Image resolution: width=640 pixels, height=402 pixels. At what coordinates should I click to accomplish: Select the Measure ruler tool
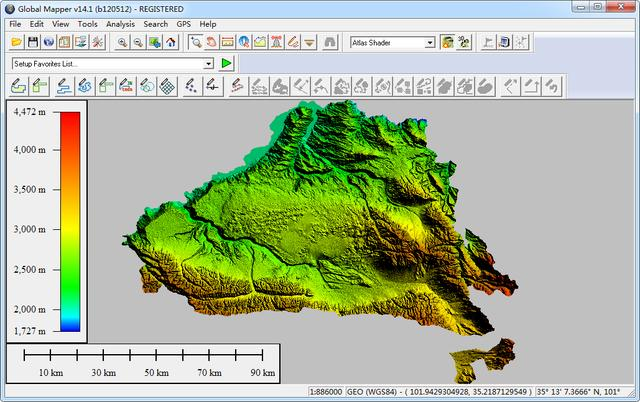click(228, 43)
